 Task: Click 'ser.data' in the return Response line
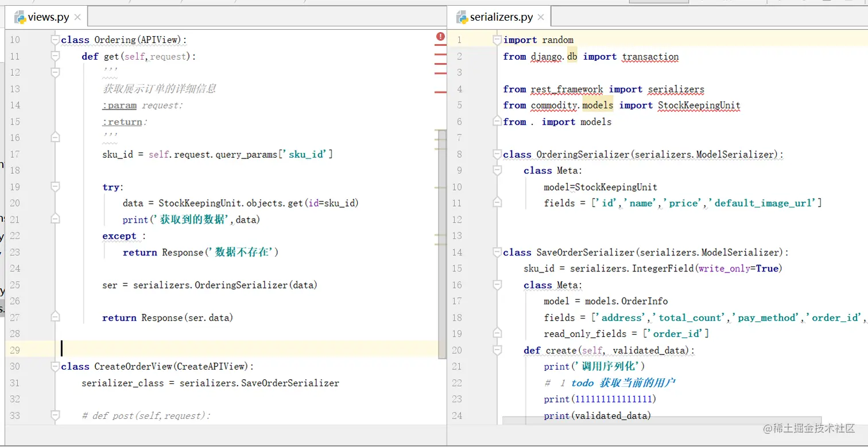point(207,318)
